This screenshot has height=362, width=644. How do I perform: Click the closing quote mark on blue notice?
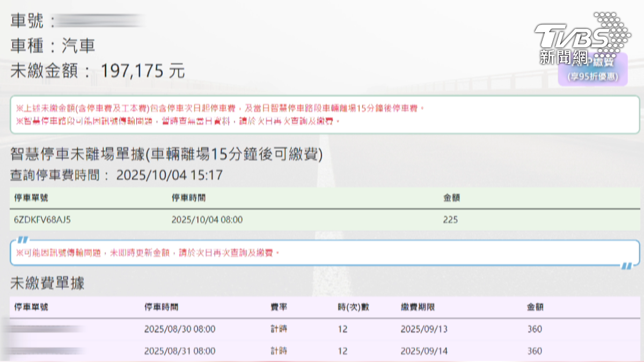(626, 265)
